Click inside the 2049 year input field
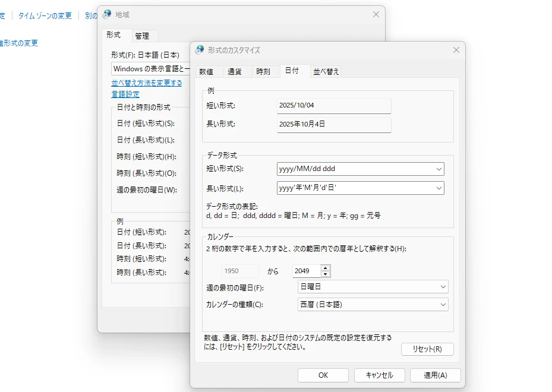 [x=306, y=271]
